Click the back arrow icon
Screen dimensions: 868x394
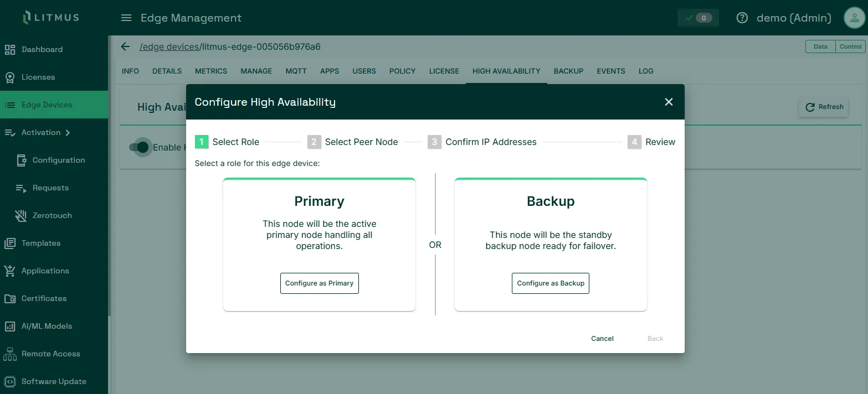click(x=126, y=46)
